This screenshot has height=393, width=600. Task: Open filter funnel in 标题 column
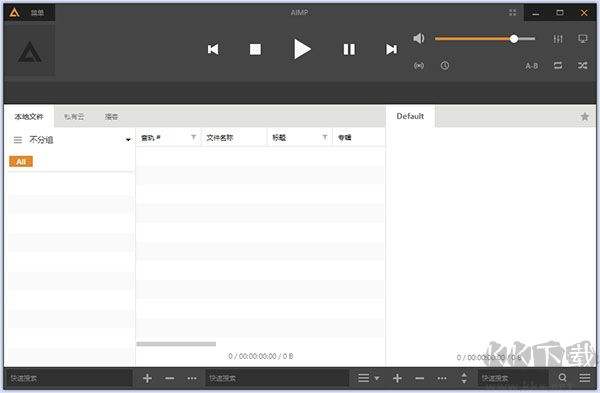tap(325, 137)
